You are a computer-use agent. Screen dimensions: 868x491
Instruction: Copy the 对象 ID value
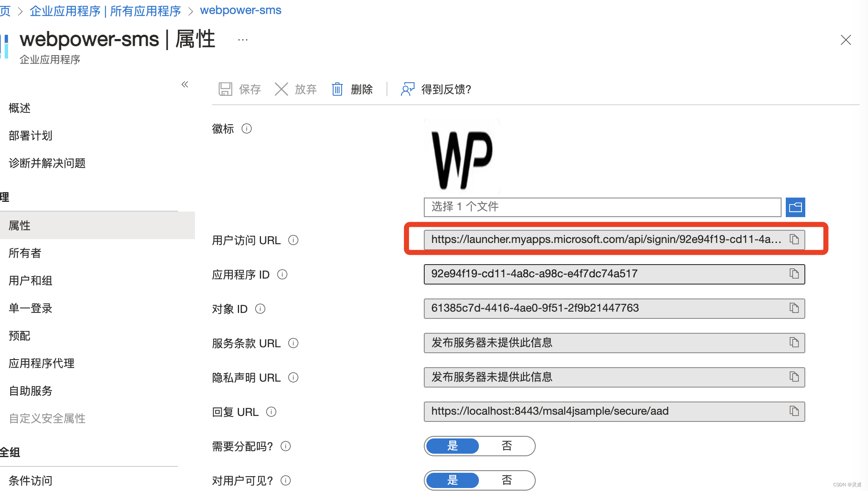tap(794, 308)
